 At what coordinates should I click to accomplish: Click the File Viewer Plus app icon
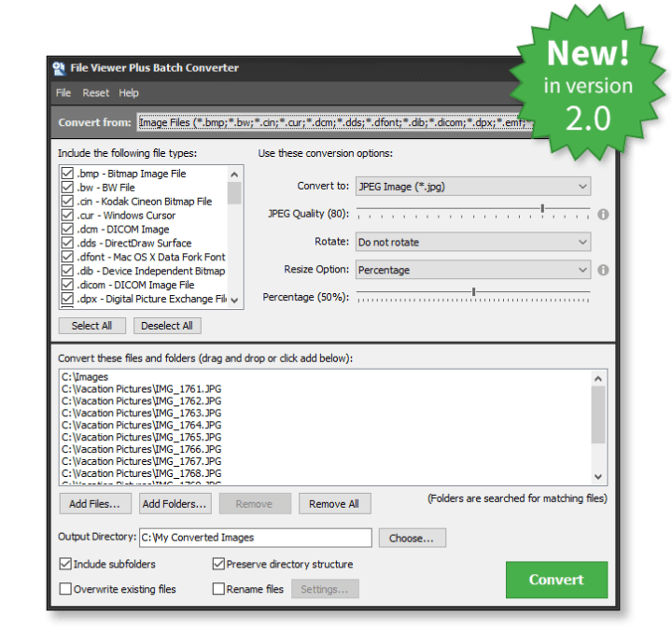click(x=59, y=68)
